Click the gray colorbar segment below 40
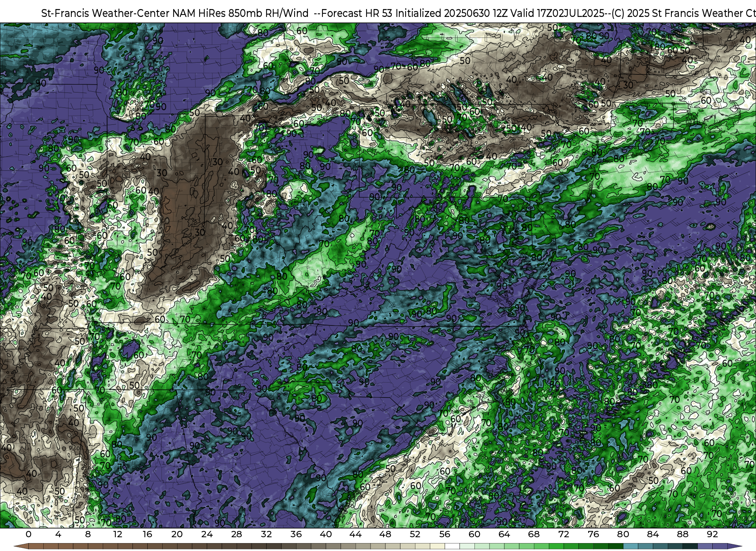This screenshot has width=756, height=551. coord(319,546)
